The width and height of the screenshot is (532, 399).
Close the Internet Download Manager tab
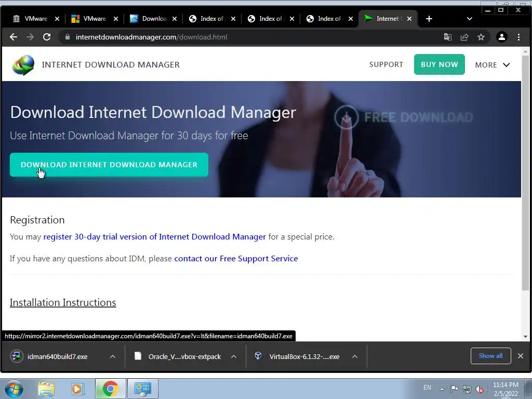point(409,19)
